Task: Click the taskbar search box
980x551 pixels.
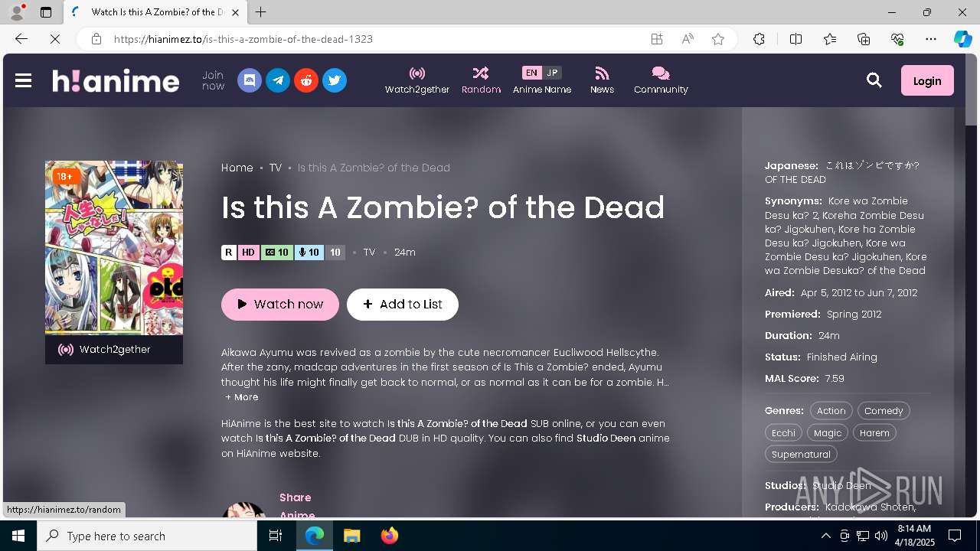Action: click(x=147, y=536)
